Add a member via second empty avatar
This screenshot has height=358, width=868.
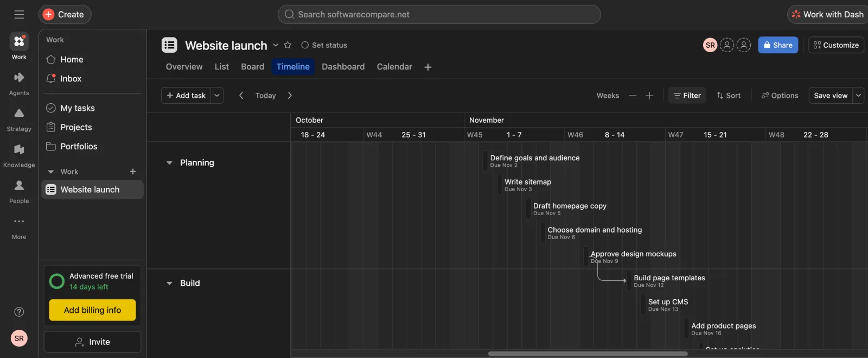click(x=744, y=45)
